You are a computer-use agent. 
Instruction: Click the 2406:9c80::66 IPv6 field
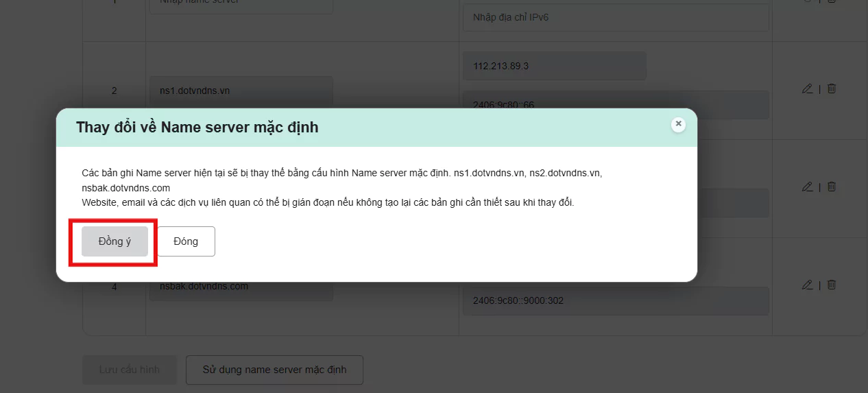pyautogui.click(x=616, y=103)
